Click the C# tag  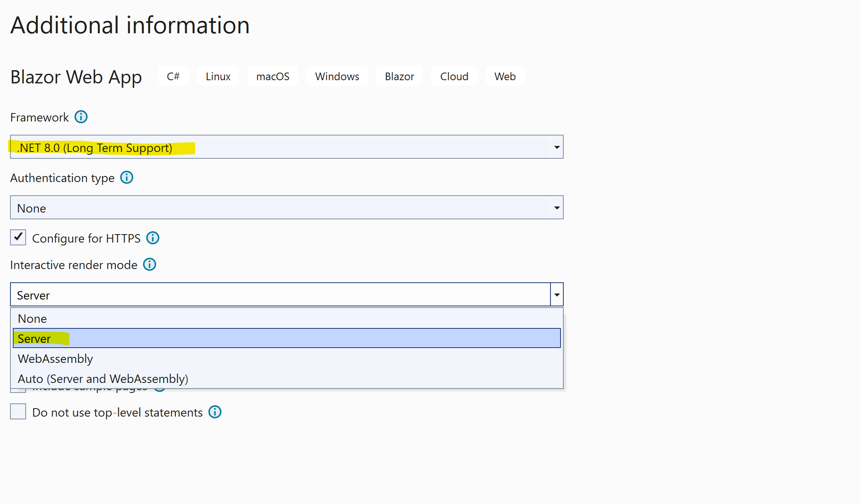pos(173,76)
